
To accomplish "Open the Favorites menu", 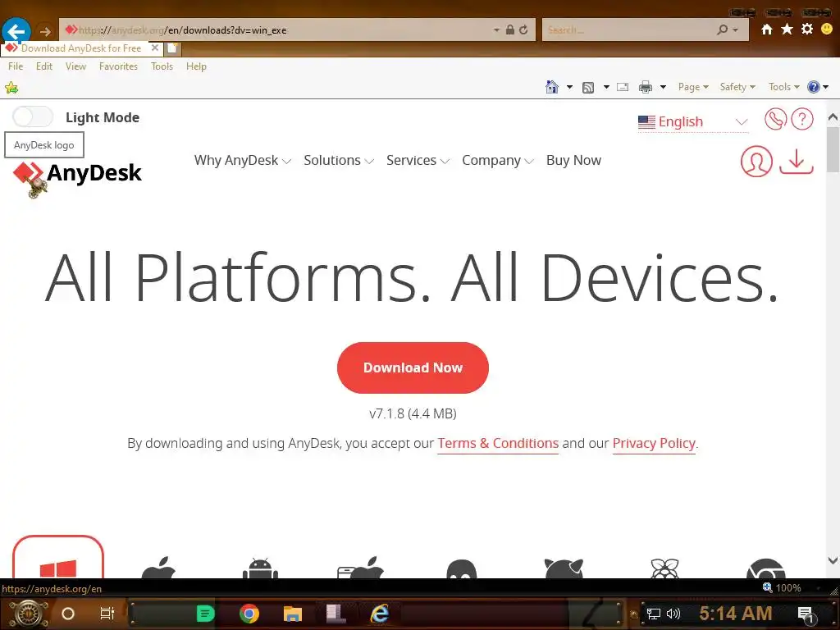I will [118, 66].
